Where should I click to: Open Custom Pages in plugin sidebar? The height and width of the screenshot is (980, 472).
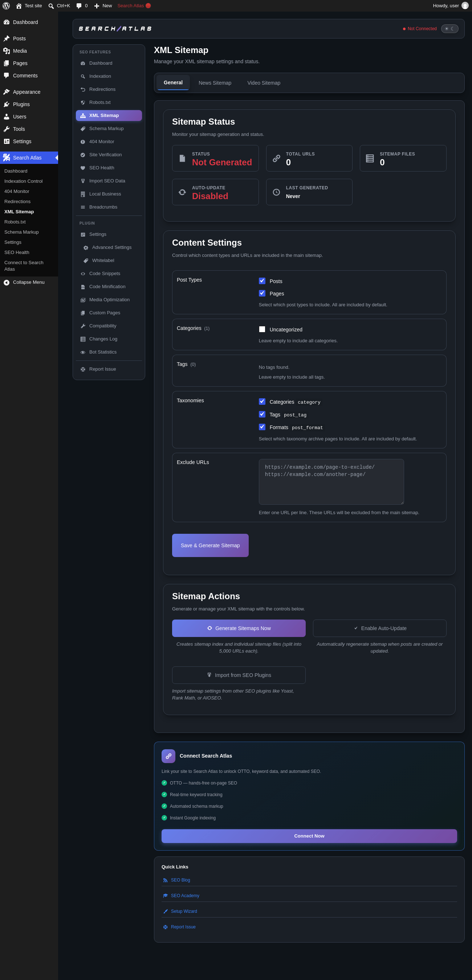[109, 313]
